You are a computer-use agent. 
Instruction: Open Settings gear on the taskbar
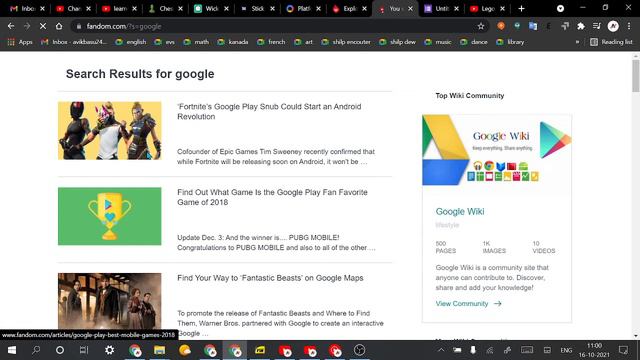click(109, 350)
